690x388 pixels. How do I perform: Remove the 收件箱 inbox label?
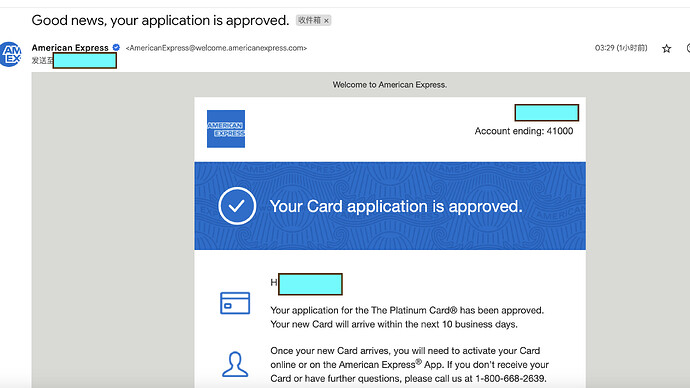click(x=326, y=21)
